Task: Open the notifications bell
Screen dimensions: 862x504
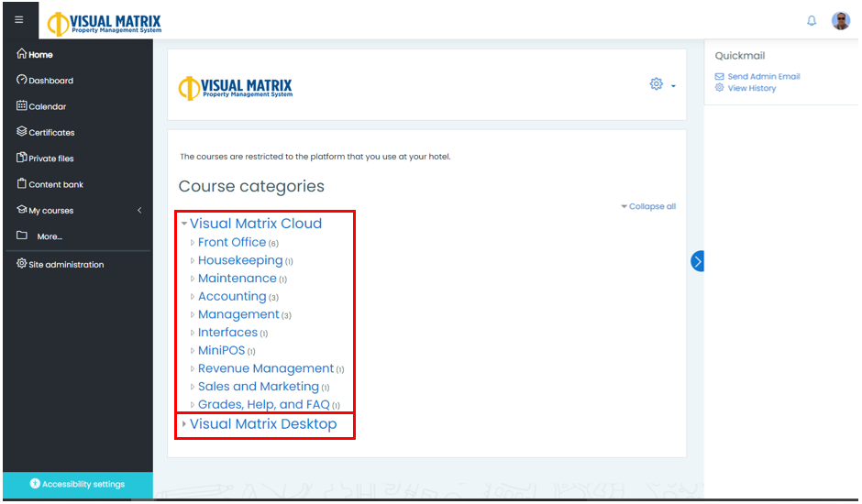Action: [x=812, y=21]
